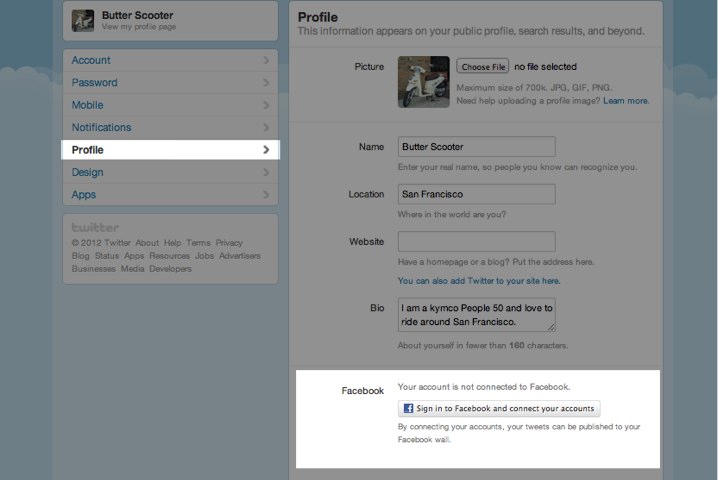Click the Butter Scooter name heading
The width and height of the screenshot is (718, 480).
(x=137, y=15)
